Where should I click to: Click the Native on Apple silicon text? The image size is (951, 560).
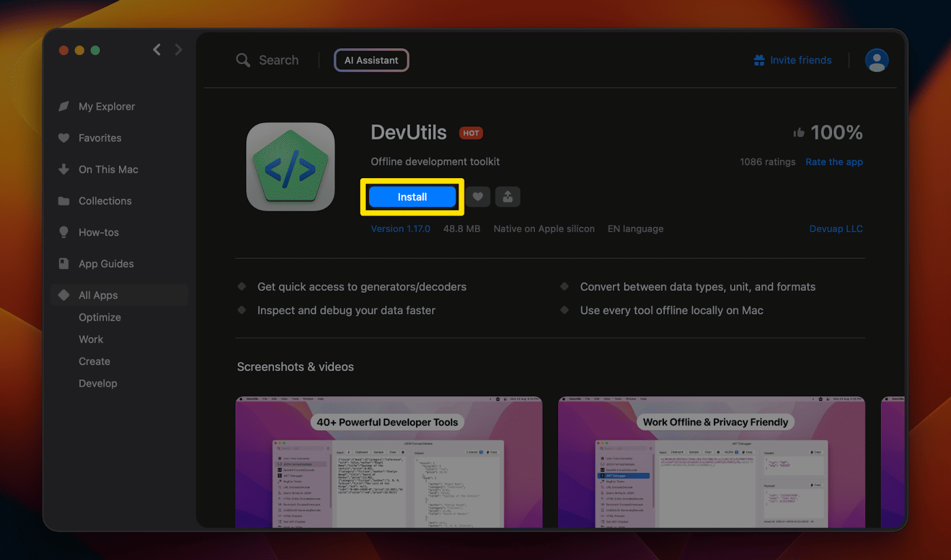pyautogui.click(x=544, y=229)
